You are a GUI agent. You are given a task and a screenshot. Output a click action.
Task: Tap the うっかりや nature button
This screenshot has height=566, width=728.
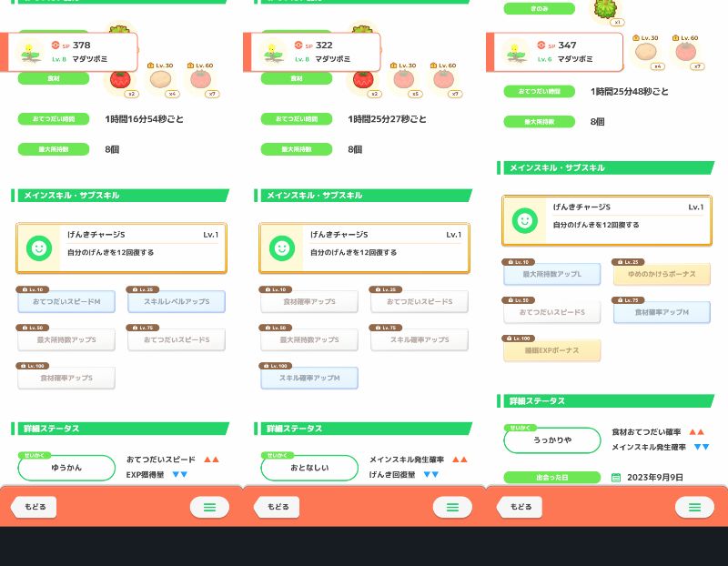(552, 440)
